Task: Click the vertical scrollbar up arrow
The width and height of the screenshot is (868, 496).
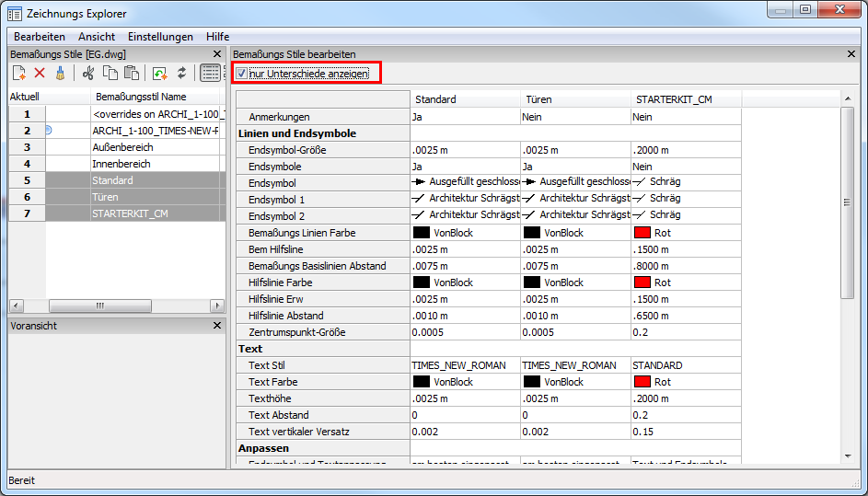Action: [848, 98]
